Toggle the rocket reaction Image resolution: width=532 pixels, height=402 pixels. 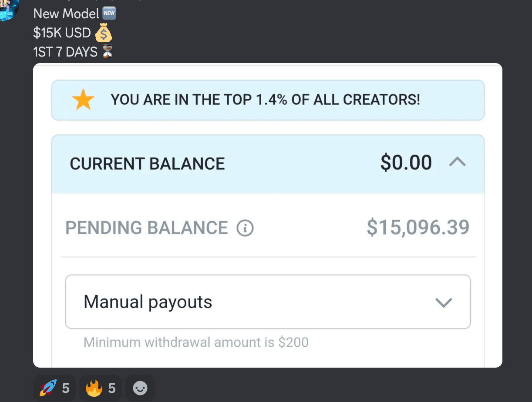pyautogui.click(x=54, y=388)
